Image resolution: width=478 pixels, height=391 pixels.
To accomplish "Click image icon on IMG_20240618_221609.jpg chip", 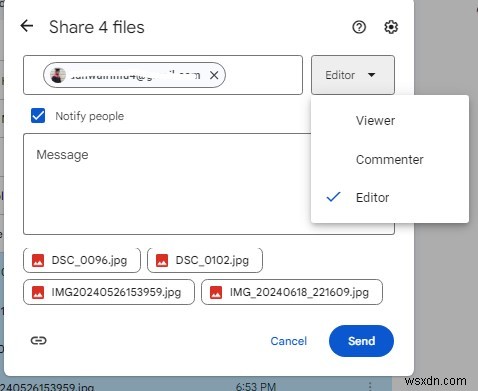I will [x=216, y=292].
